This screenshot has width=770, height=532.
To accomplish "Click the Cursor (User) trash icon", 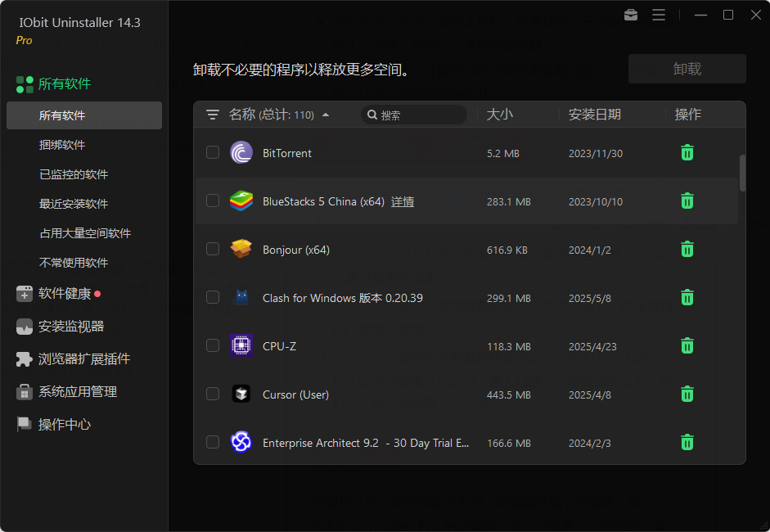I will pos(687,394).
